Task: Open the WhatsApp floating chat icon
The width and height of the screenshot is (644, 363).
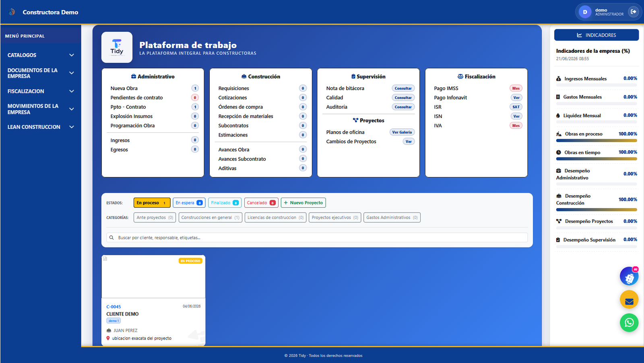Action: (629, 322)
